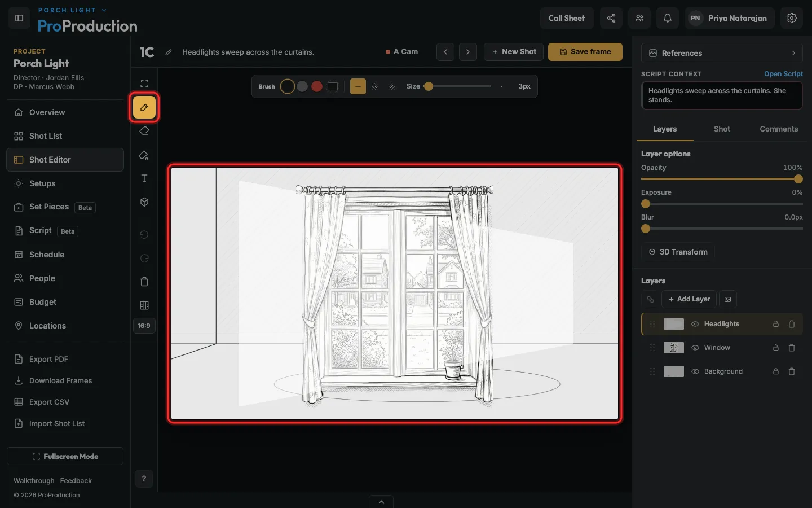Click New Shot button
812x508 pixels.
coord(514,52)
